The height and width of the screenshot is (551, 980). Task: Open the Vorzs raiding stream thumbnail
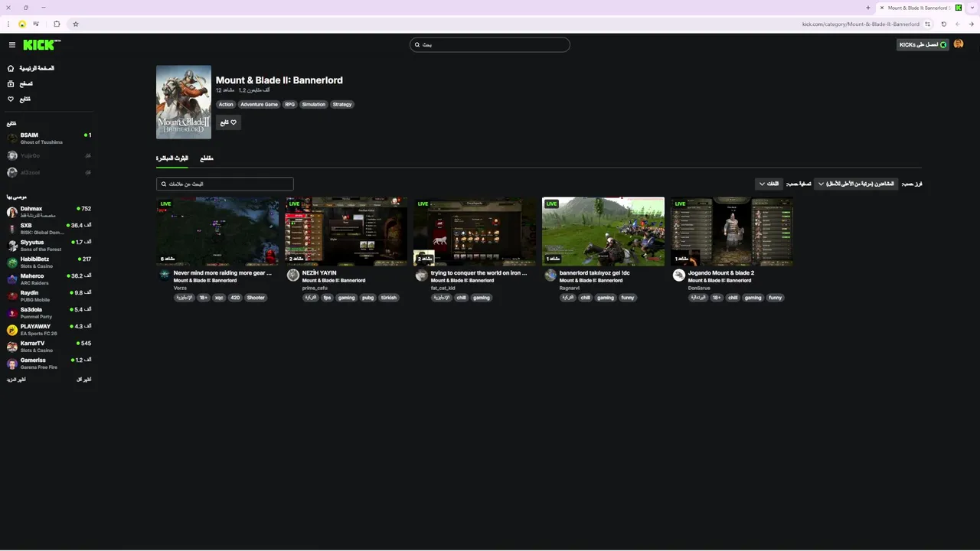click(217, 231)
